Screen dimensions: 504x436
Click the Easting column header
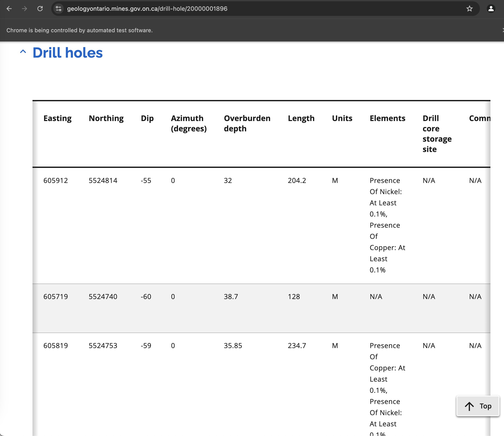(57, 118)
